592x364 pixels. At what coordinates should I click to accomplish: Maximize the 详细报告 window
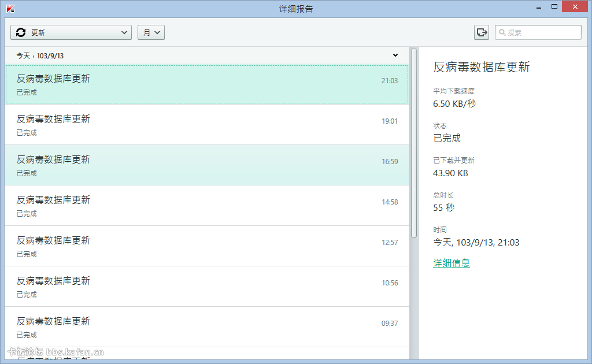click(554, 7)
